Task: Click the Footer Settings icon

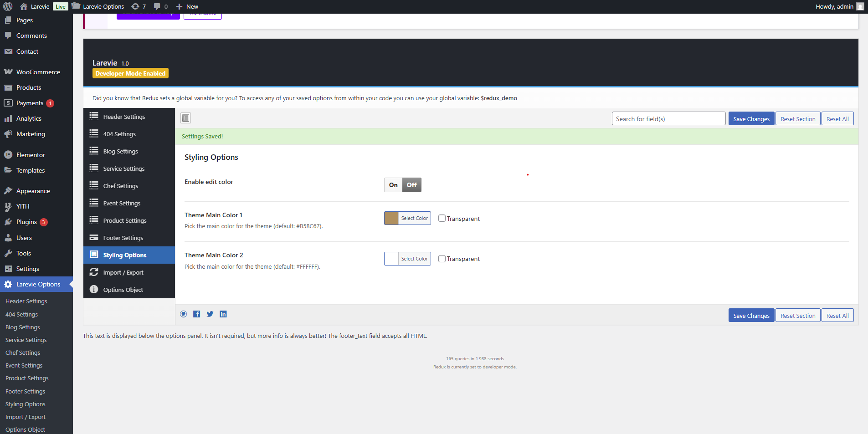Action: pos(94,237)
